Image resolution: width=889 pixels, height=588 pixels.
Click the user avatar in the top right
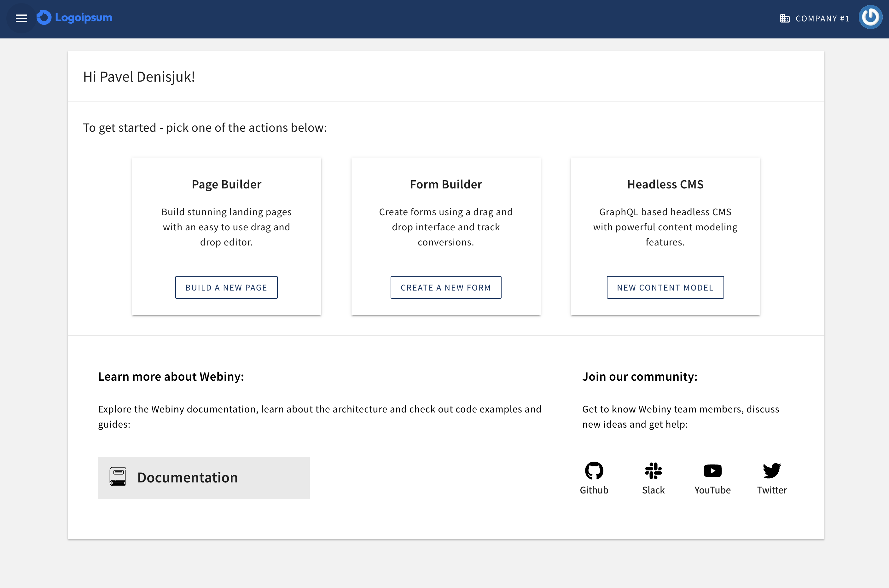871,17
